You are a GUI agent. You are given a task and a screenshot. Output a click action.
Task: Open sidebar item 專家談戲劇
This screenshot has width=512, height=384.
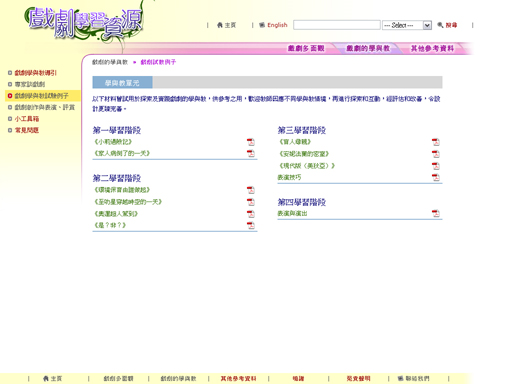(30, 84)
